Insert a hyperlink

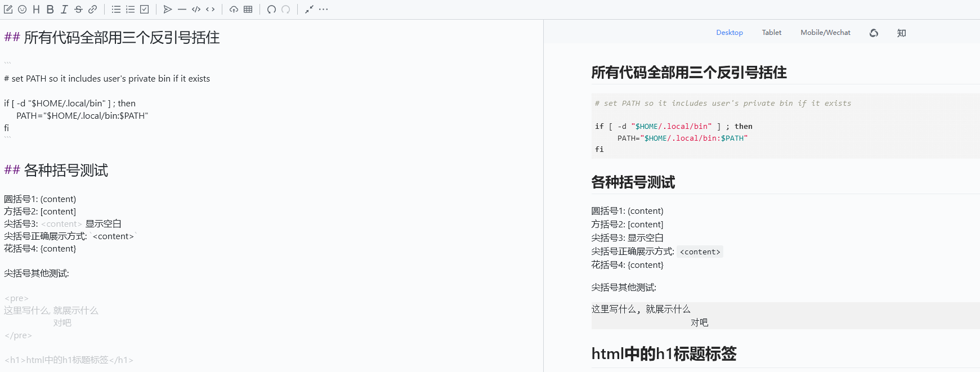click(x=92, y=9)
